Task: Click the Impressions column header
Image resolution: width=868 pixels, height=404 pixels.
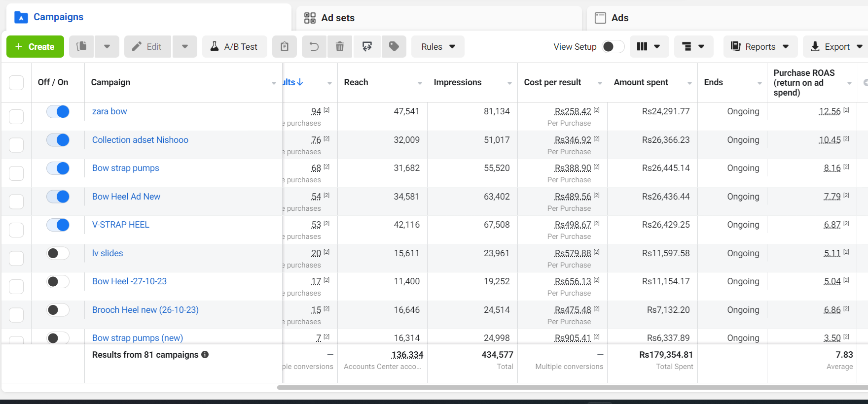Action: 458,82
